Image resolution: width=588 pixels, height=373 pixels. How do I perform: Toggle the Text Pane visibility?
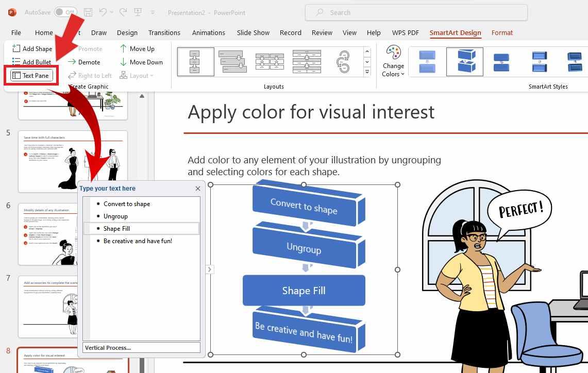(x=31, y=75)
